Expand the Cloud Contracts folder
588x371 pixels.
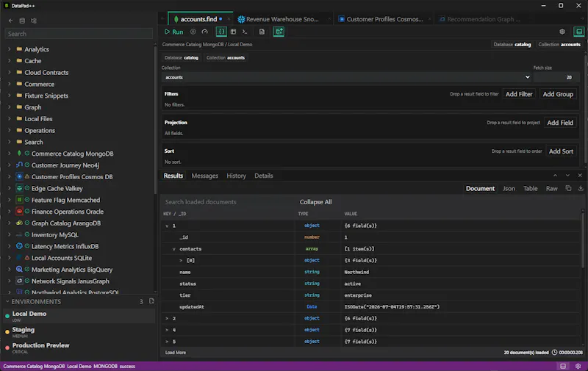pos(10,72)
